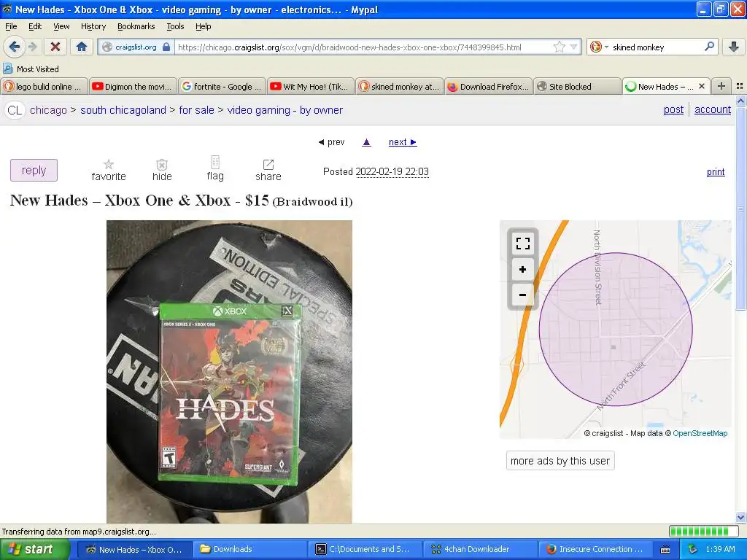Open the Windows Start button
Image resolution: width=747 pixels, height=560 pixels.
click(34, 550)
